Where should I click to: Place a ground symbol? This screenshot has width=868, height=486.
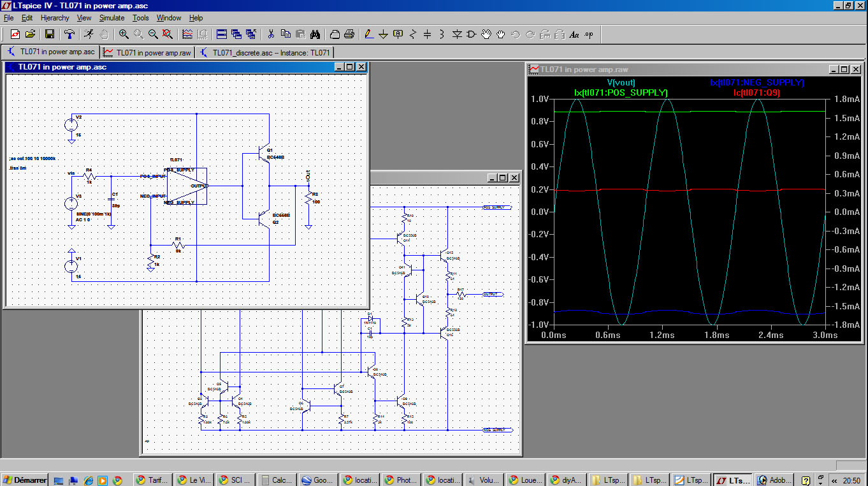(x=383, y=34)
